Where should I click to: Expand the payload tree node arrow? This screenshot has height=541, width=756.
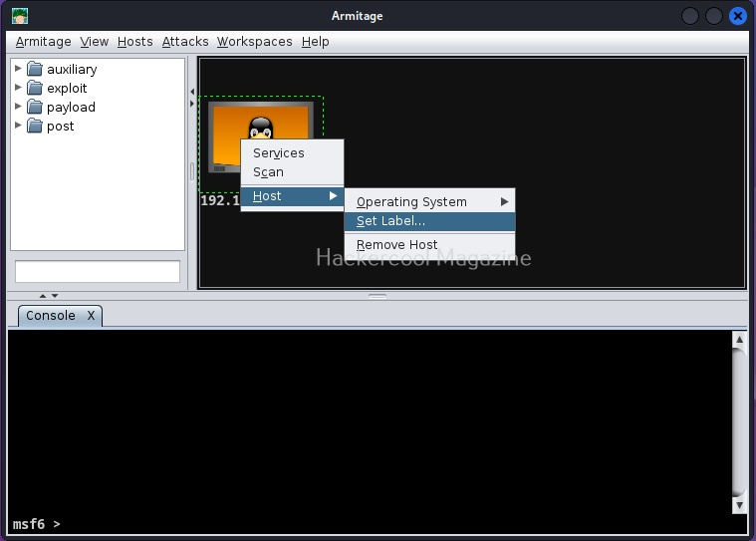pos(18,106)
